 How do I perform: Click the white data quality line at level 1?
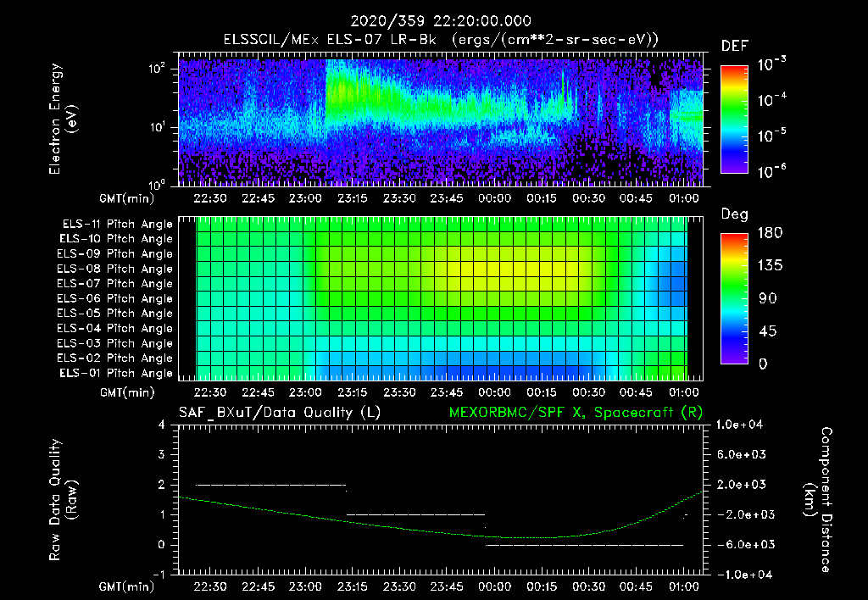point(415,514)
